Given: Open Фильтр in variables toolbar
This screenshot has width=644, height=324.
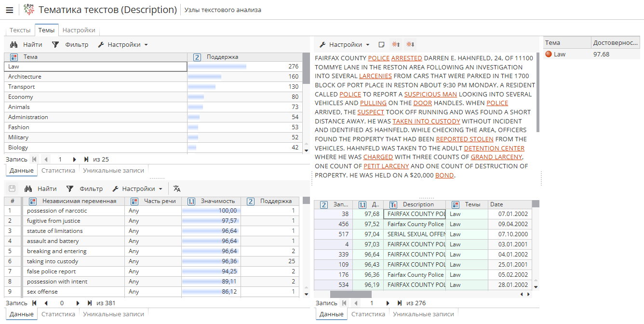Looking at the screenshot, I should 84,189.
